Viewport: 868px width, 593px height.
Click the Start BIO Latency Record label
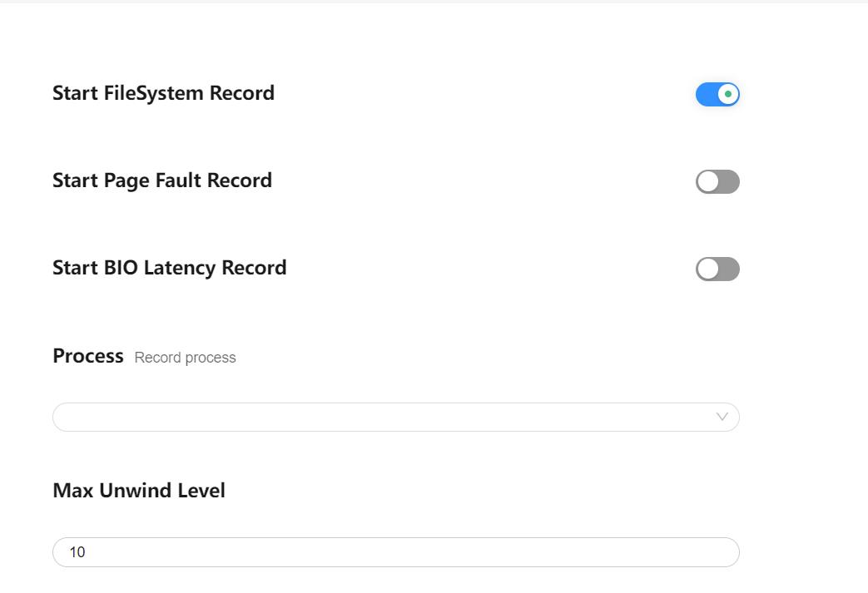(x=170, y=268)
